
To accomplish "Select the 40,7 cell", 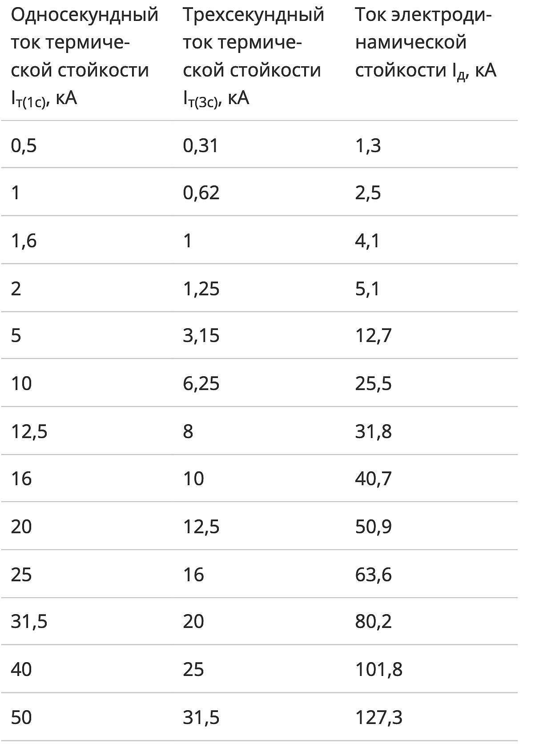I will tap(374, 479).
